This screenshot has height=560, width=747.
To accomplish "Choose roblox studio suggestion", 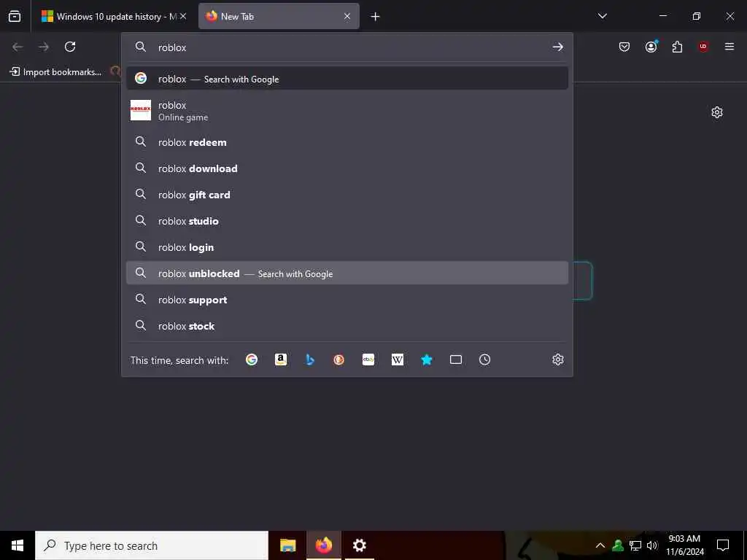I will 347,220.
